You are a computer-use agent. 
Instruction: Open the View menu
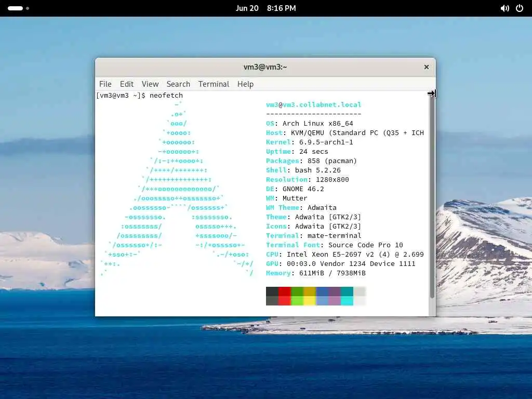click(150, 84)
